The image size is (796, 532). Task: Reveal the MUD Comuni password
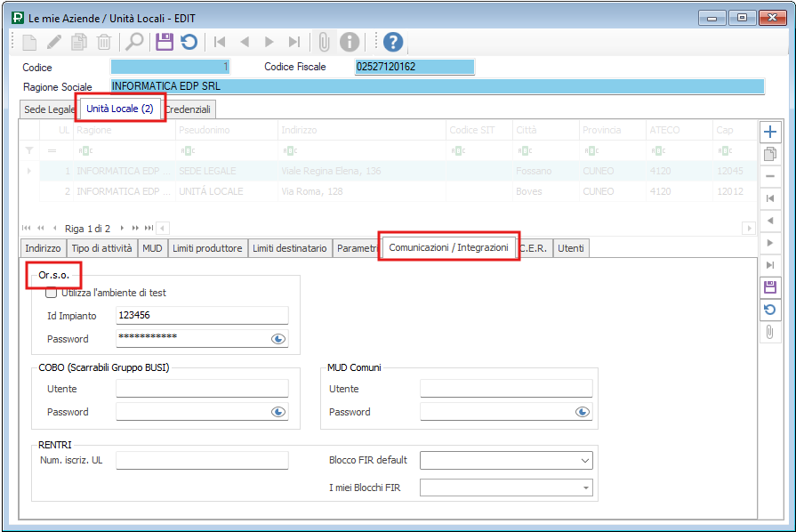pyautogui.click(x=583, y=412)
